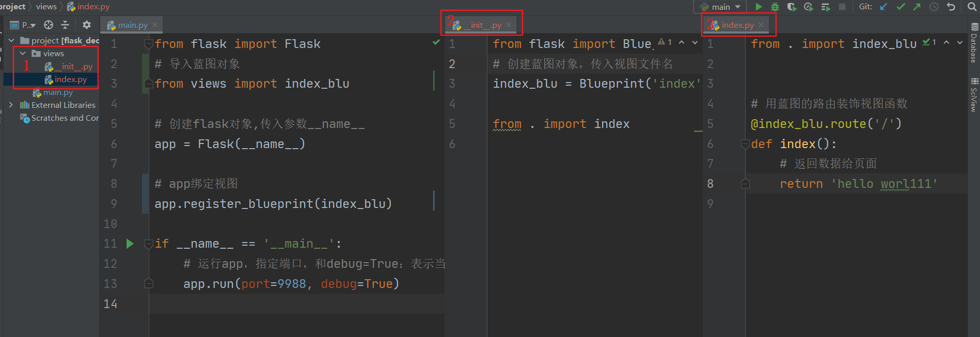Image resolution: width=980 pixels, height=337 pixels.
Task: Commit changes via the green Git checkmark
Action: click(x=901, y=7)
